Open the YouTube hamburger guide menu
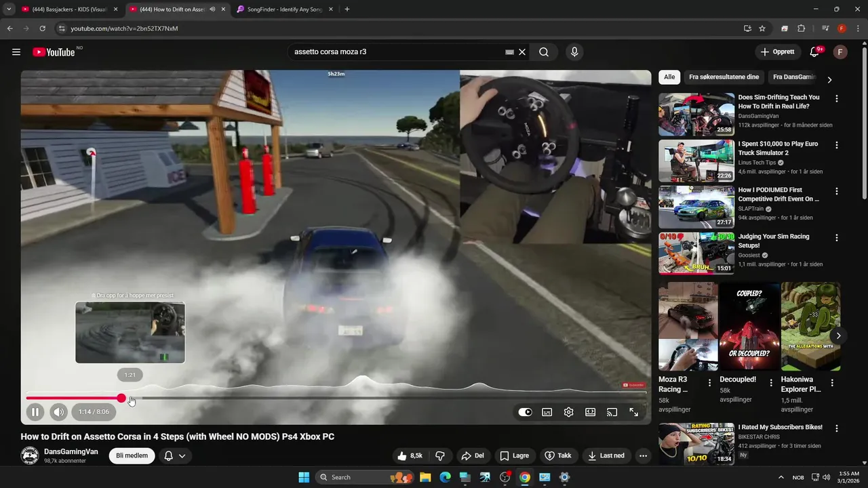This screenshot has height=488, width=868. (16, 52)
